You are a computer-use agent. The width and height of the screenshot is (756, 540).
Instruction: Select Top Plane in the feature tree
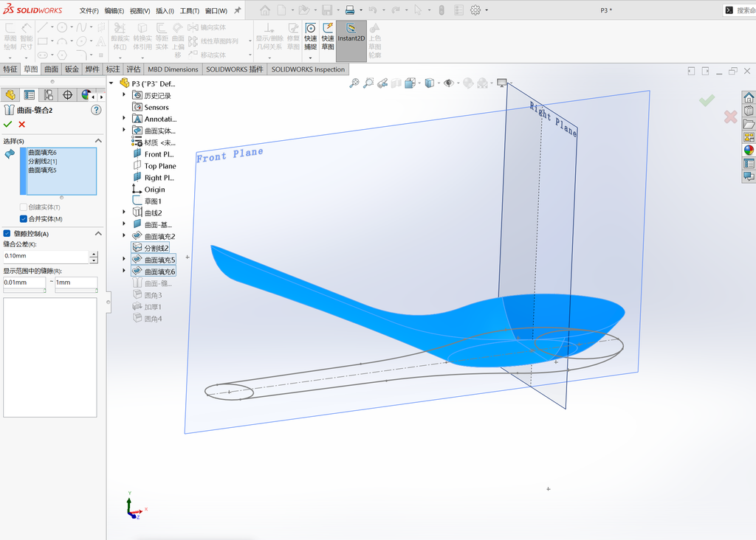click(160, 166)
